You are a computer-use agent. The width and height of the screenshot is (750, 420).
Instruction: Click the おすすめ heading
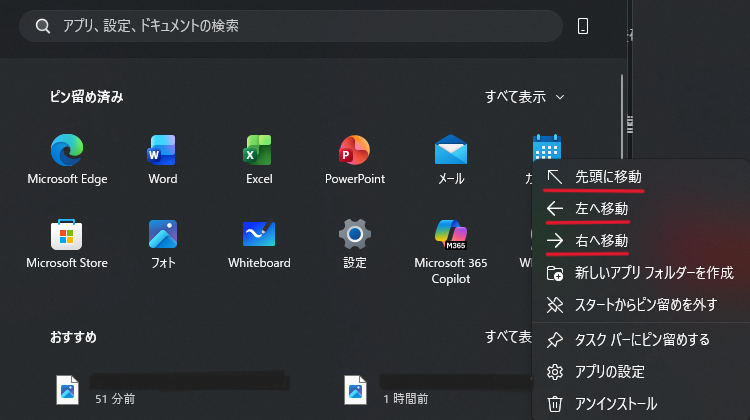click(x=73, y=337)
